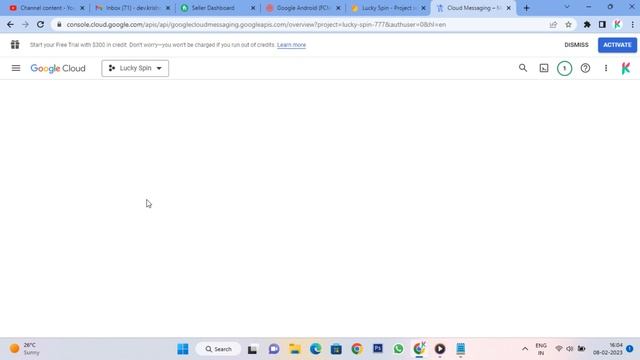Open Photoshop from the taskbar
The image size is (640, 360).
(378, 349)
